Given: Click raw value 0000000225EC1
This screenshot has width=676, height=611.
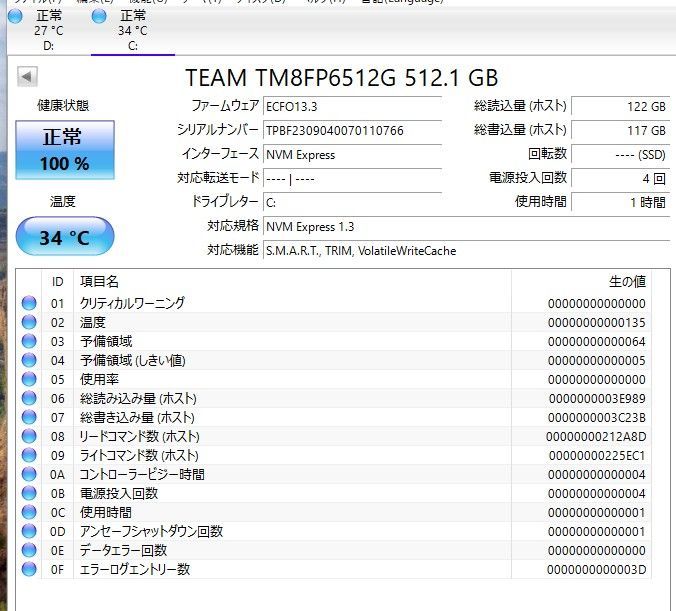Looking at the screenshot, I should (597, 455).
